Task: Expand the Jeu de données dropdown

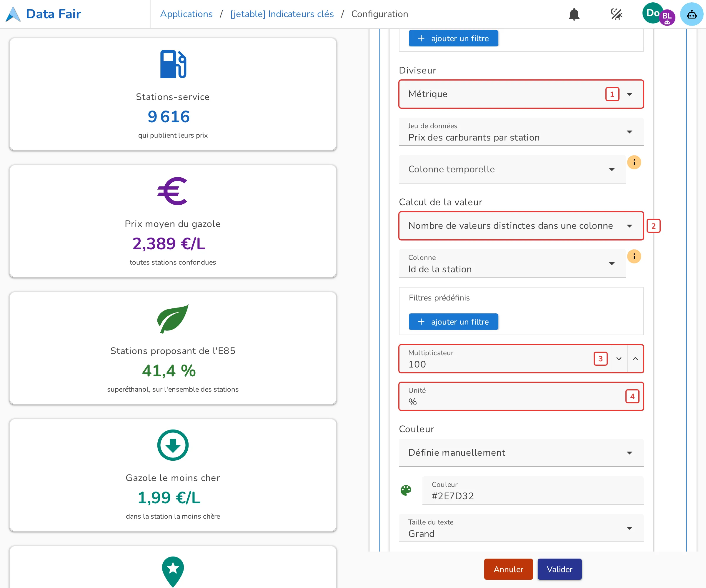Action: point(521,132)
